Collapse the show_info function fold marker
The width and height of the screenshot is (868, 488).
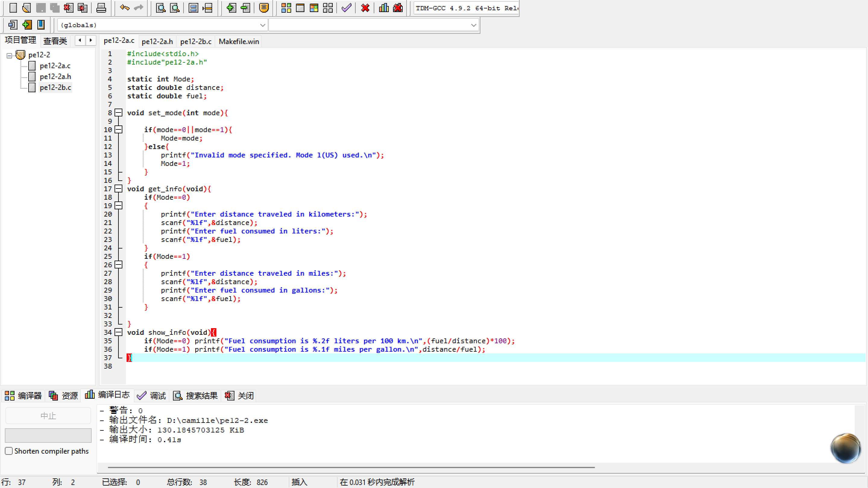(x=118, y=332)
